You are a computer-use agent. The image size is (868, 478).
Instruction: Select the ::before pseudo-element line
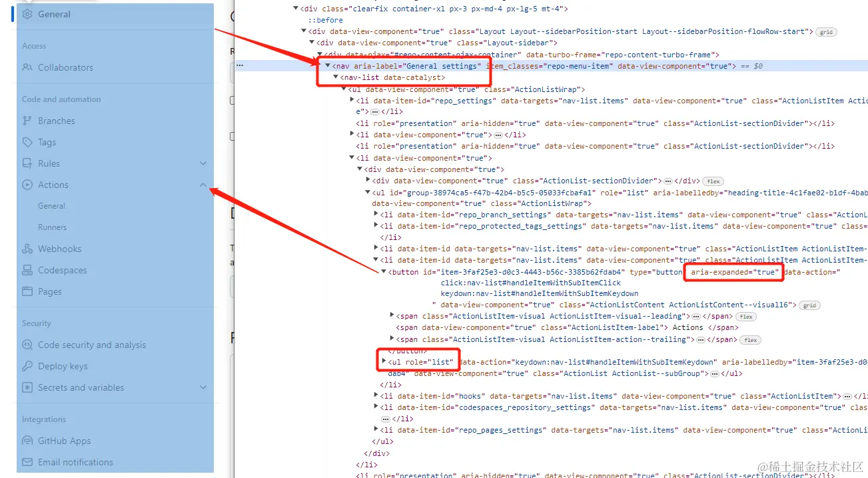click(325, 20)
